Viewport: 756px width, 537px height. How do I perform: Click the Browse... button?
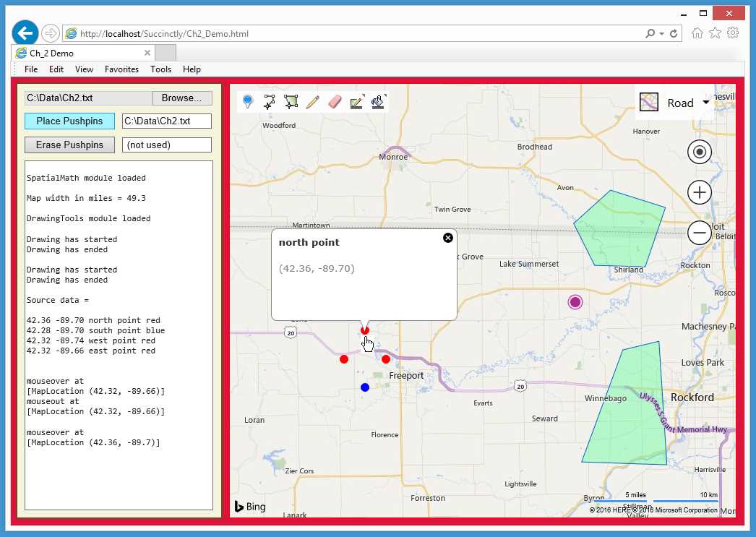click(x=181, y=98)
